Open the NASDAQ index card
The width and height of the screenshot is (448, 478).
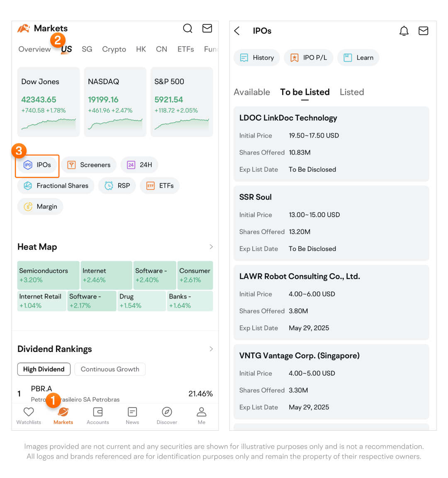tap(115, 102)
